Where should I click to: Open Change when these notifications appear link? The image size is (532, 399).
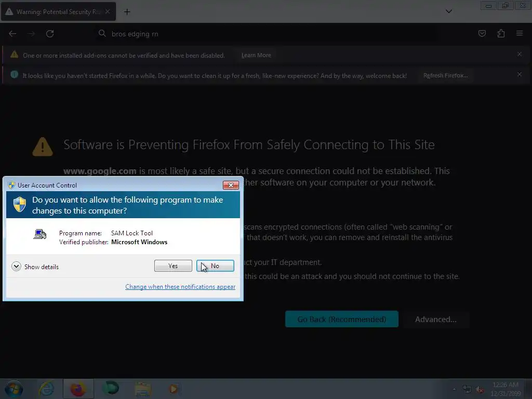coord(180,287)
